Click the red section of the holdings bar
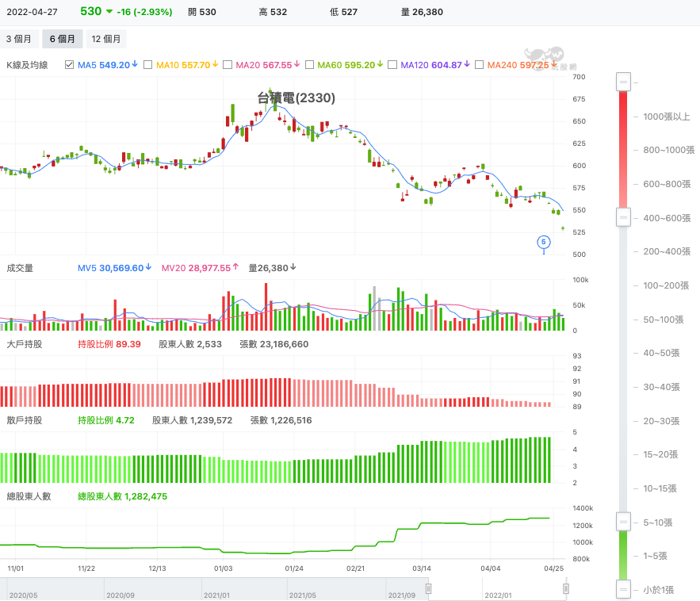 click(x=623, y=150)
